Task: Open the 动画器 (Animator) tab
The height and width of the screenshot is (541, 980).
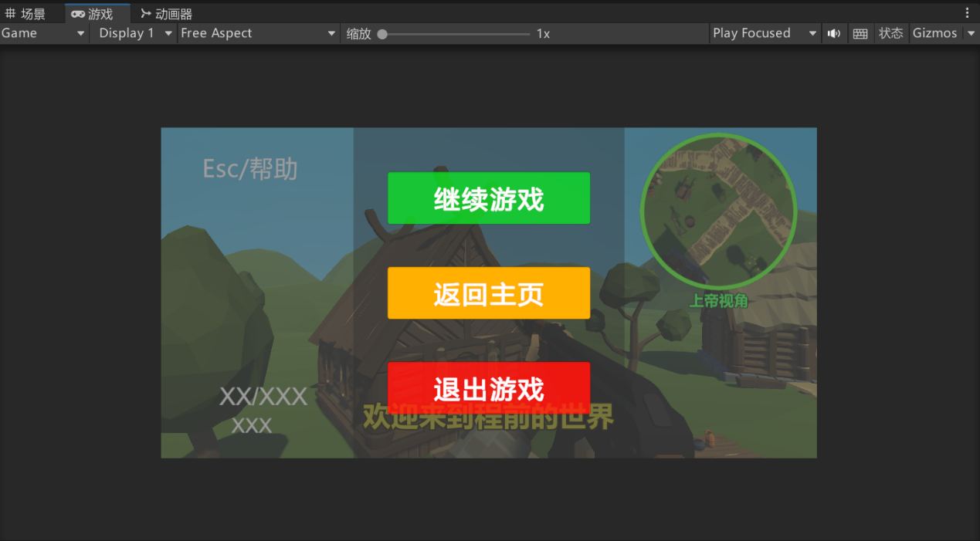Action: coord(166,14)
